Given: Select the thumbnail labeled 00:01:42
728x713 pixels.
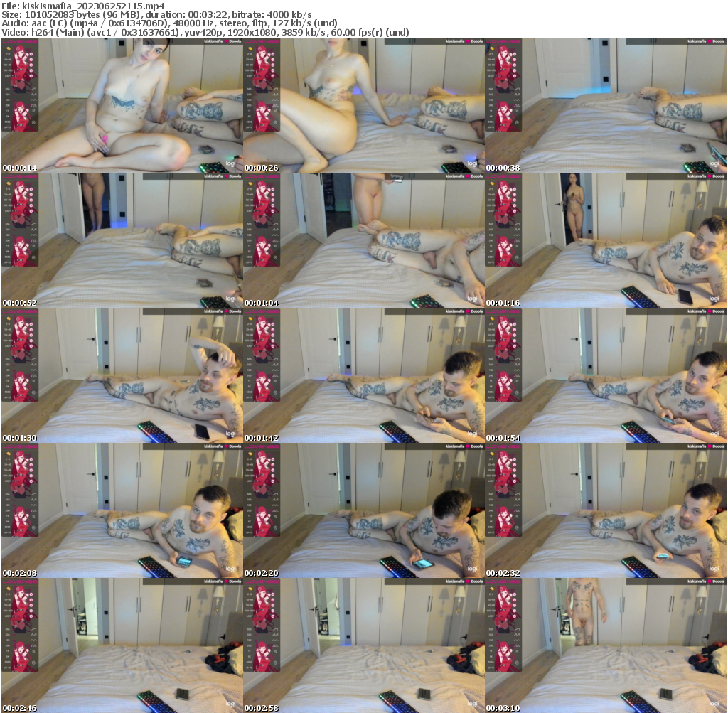Looking at the screenshot, I should (x=363, y=375).
